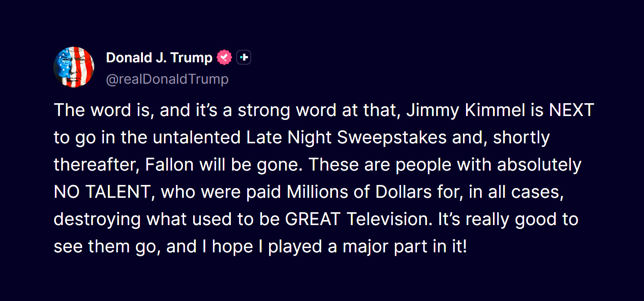The image size is (644, 301).
Task: Click the plus badge icon beside name
Action: click(244, 58)
